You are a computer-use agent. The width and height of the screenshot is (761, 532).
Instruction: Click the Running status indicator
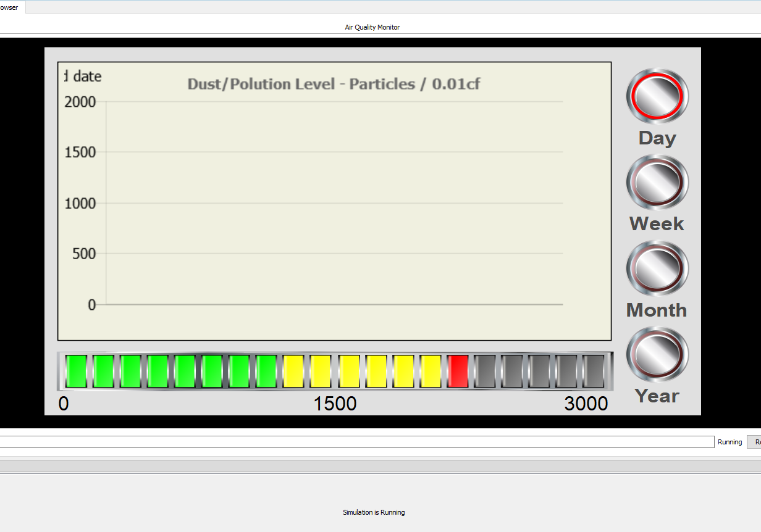pos(729,442)
